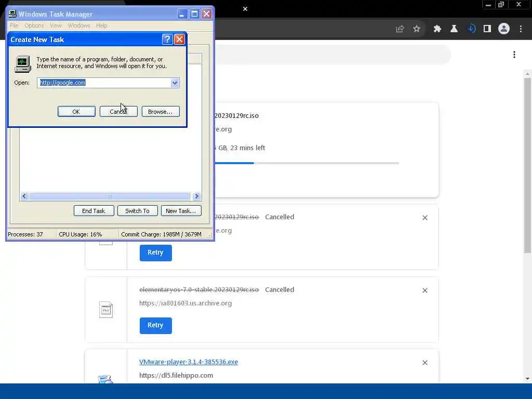Close the Create New Task dialog

click(179, 39)
